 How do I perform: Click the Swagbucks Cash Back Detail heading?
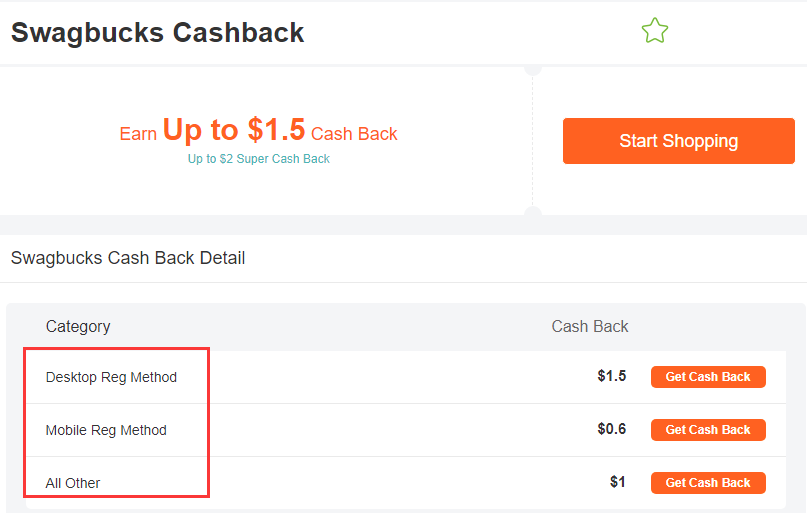click(x=128, y=258)
